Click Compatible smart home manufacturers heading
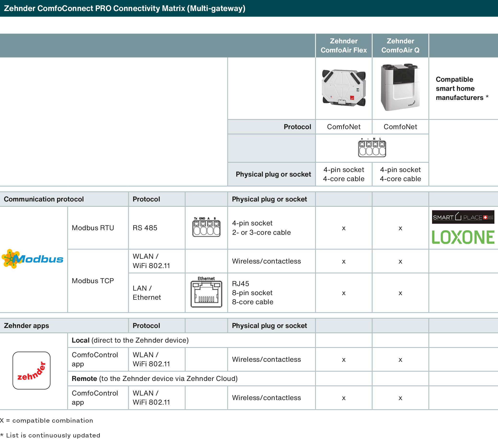Viewport: 498px width, 448px height. pyautogui.click(x=460, y=88)
